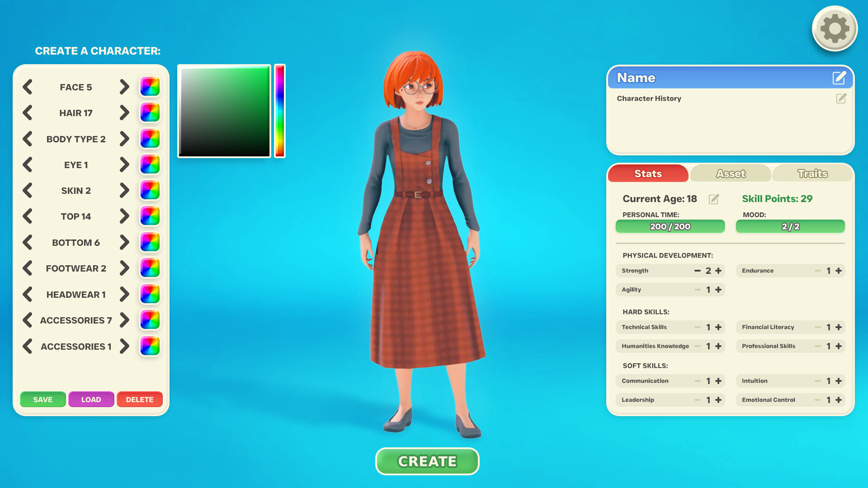Open the settings gear in the corner
The height and width of the screenshot is (488, 868).
[x=835, y=28]
